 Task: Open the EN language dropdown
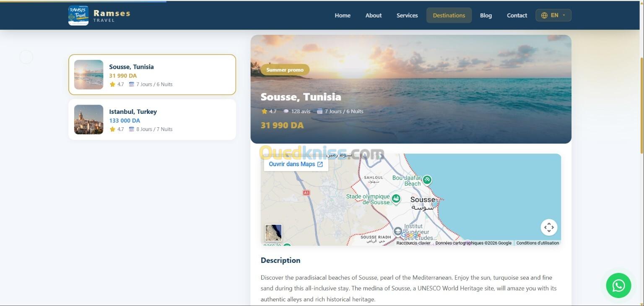(553, 15)
